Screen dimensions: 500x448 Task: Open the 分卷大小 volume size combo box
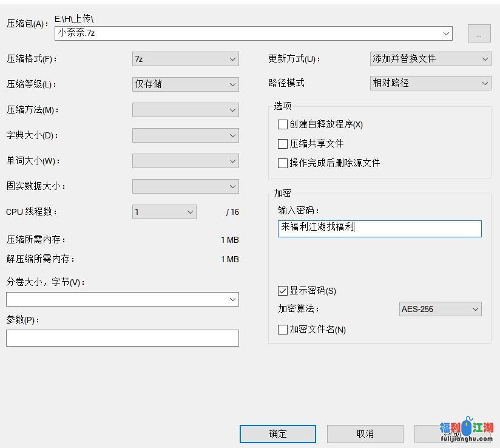click(122, 299)
